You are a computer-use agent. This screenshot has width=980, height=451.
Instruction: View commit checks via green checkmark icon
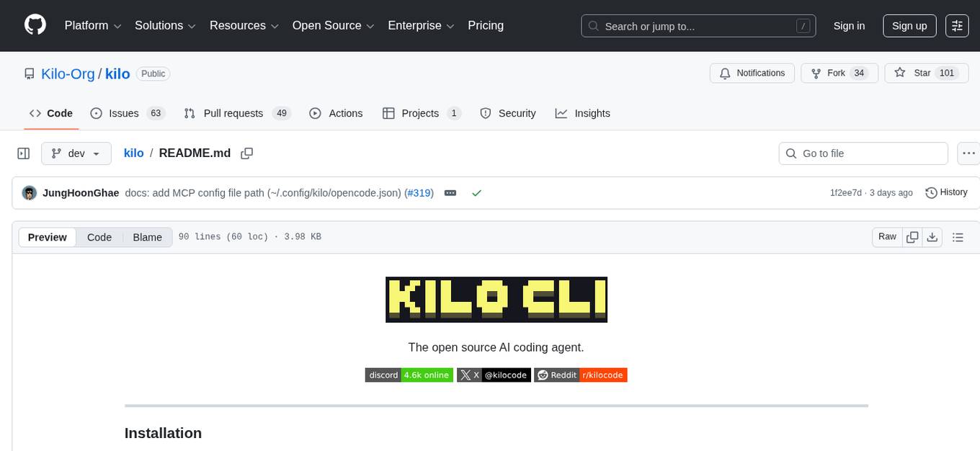(476, 192)
